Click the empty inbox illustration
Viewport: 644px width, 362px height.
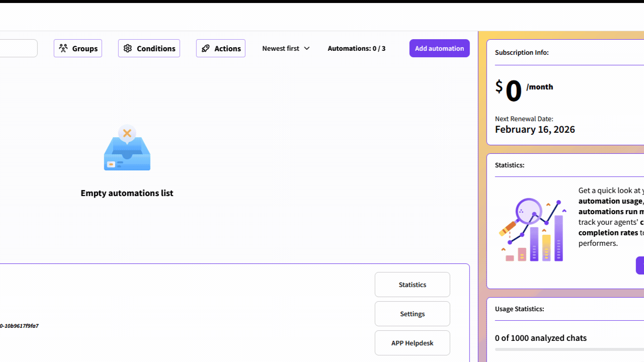click(x=127, y=148)
